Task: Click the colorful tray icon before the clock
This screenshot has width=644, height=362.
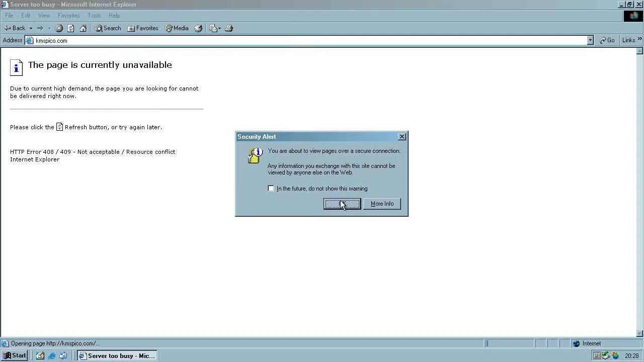Action: click(615, 355)
